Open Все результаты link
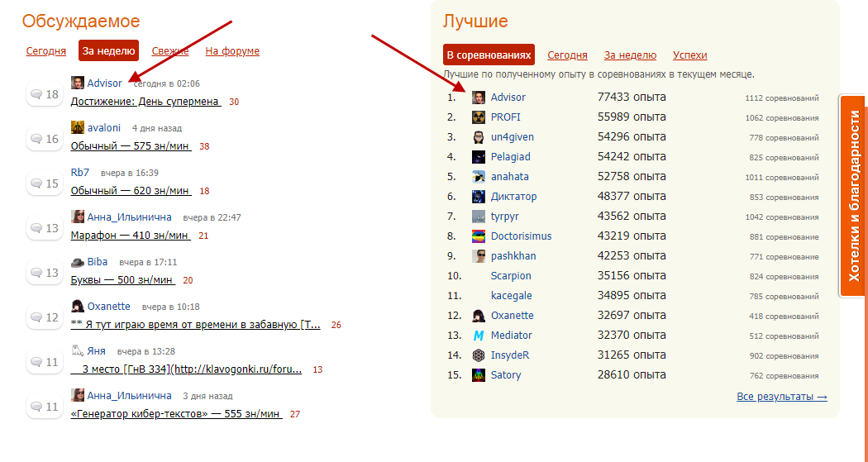Screen dimensions: 868x462 tap(782, 396)
